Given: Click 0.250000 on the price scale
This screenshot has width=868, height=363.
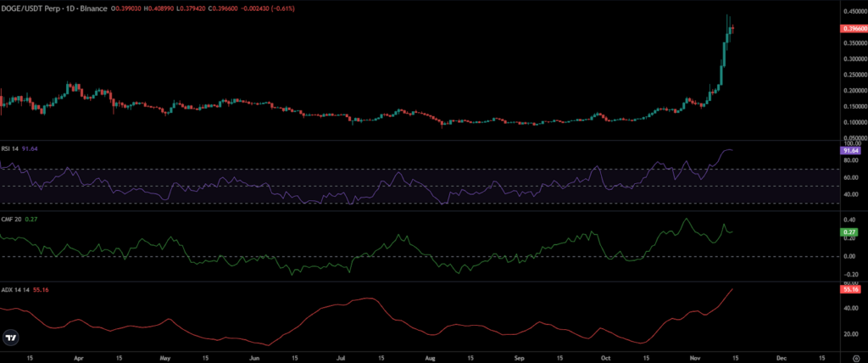Looking at the screenshot, I should coord(854,75).
